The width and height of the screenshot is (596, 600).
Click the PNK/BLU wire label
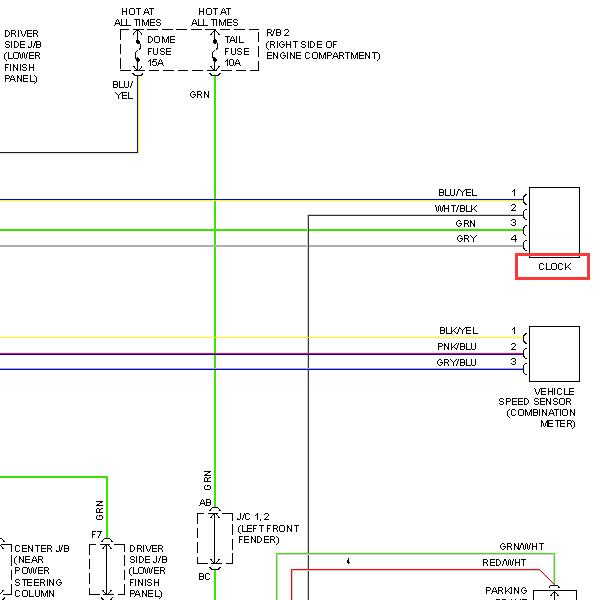tap(457, 347)
